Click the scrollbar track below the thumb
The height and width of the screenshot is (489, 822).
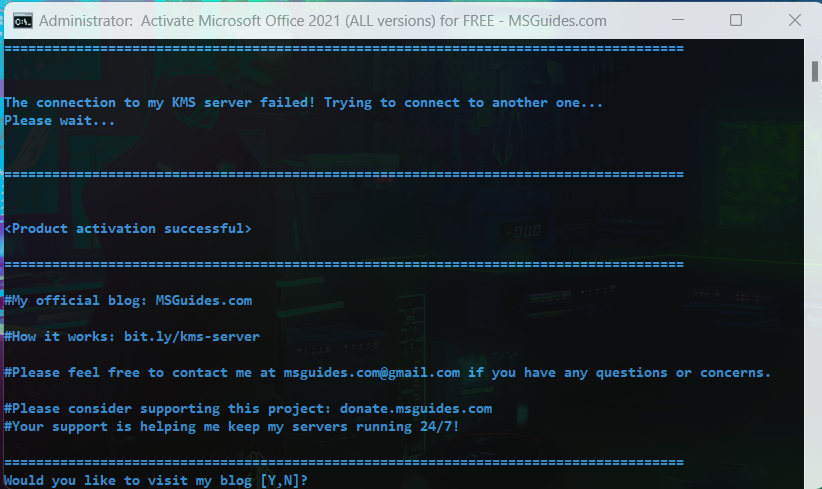815,283
